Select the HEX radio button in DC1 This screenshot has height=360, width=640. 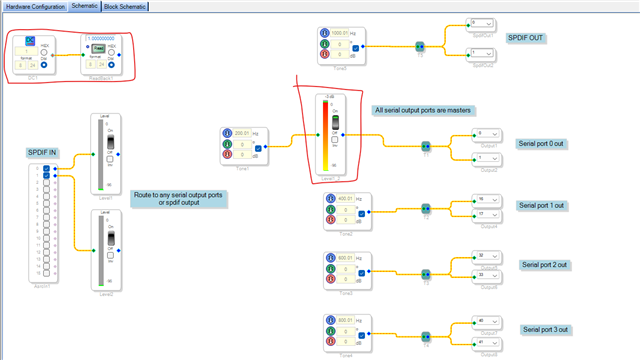coord(44,52)
